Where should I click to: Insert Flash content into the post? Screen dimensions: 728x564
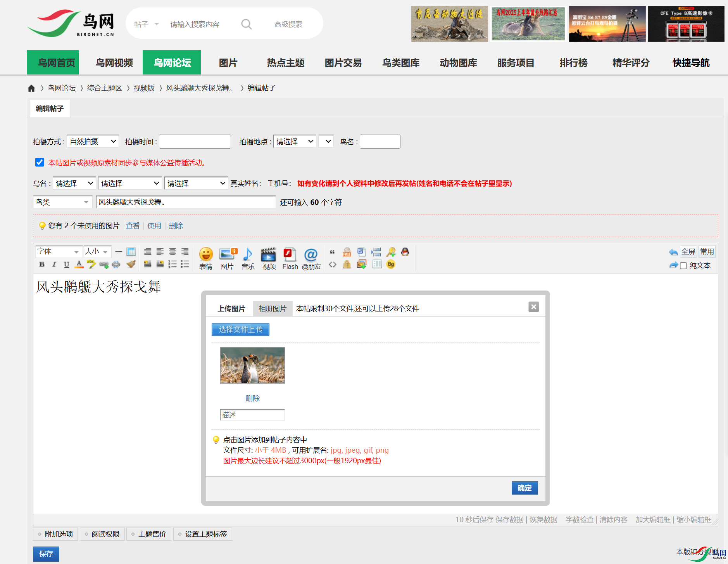coord(290,259)
